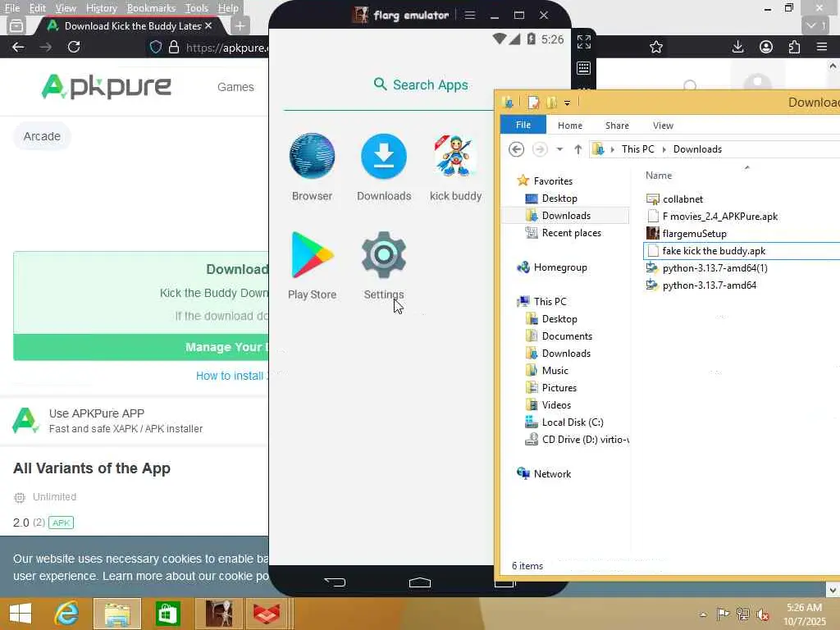Switch to the Share ribbon tab in Explorer
Screen dimensions: 840x630
[617, 125]
